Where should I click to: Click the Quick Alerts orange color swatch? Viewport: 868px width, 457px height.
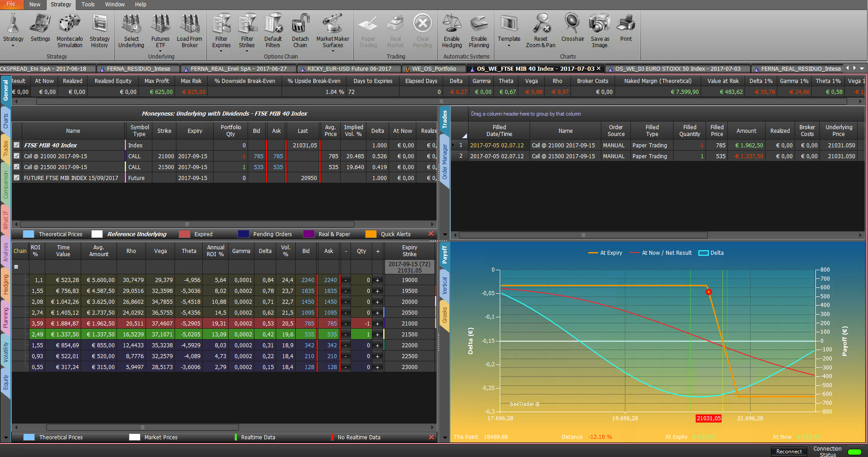371,234
